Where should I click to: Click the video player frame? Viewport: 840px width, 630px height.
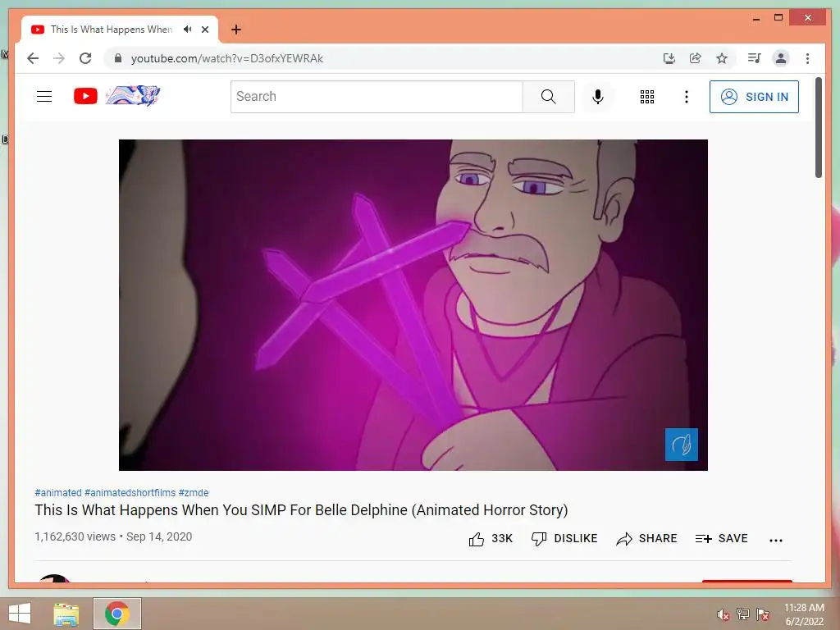tap(413, 305)
